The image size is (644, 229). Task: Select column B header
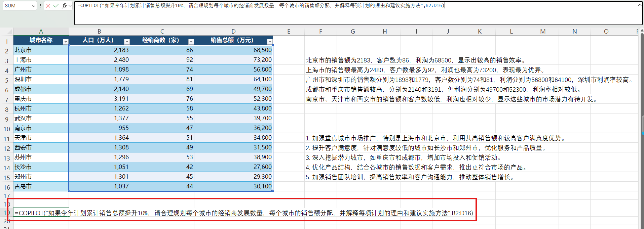point(99,32)
